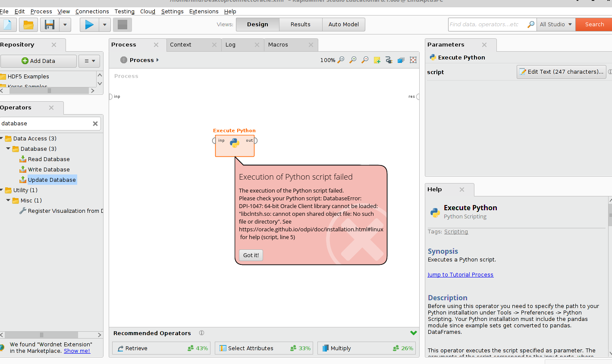Switch to the Auto Model view
The image size is (612, 364).
point(344,25)
